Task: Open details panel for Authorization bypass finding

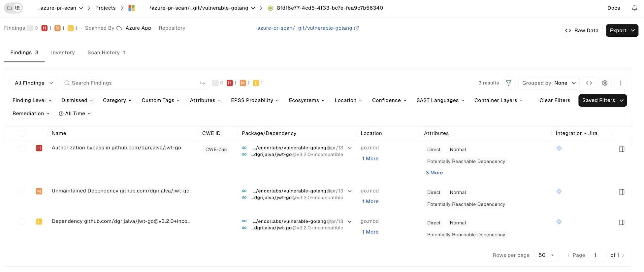Action: pos(622,149)
